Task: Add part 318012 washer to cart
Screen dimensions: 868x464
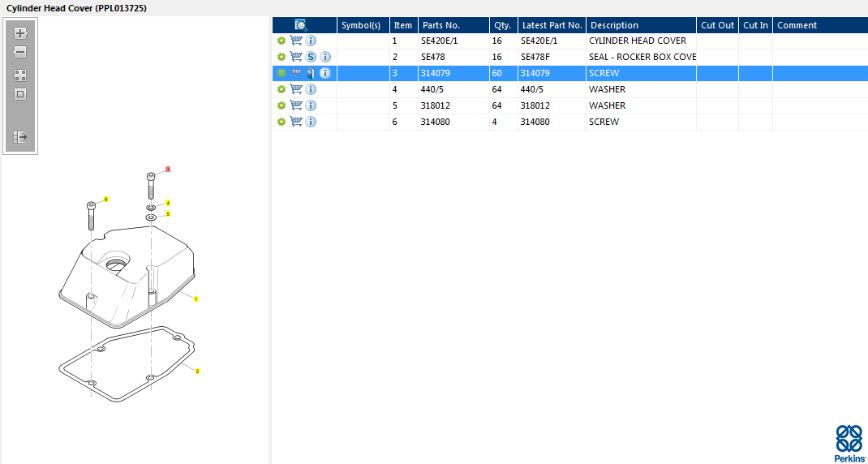Action: click(x=296, y=105)
